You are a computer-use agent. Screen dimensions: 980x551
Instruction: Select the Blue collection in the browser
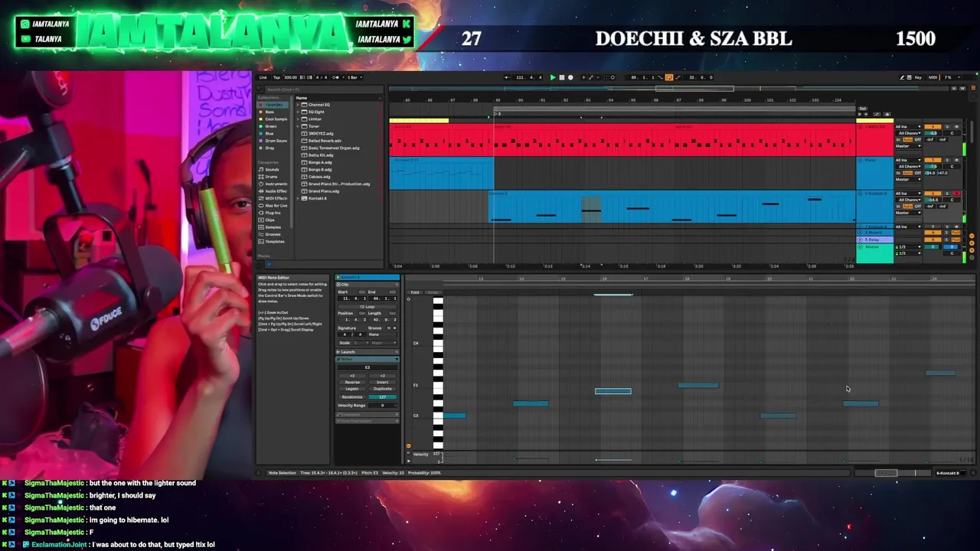273,134
